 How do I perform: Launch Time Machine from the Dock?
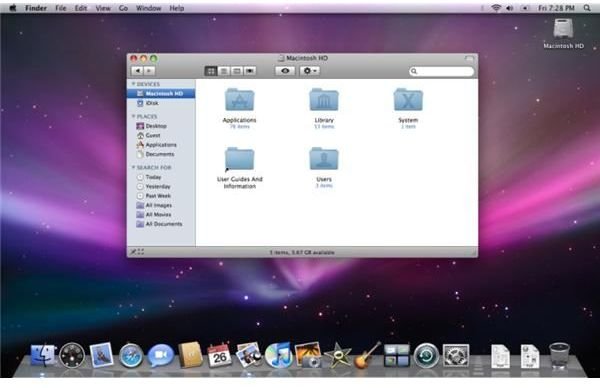tap(426, 355)
